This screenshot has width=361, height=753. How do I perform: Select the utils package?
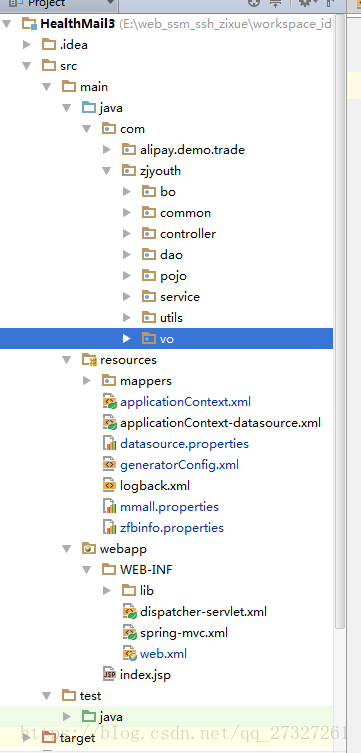[x=171, y=317]
